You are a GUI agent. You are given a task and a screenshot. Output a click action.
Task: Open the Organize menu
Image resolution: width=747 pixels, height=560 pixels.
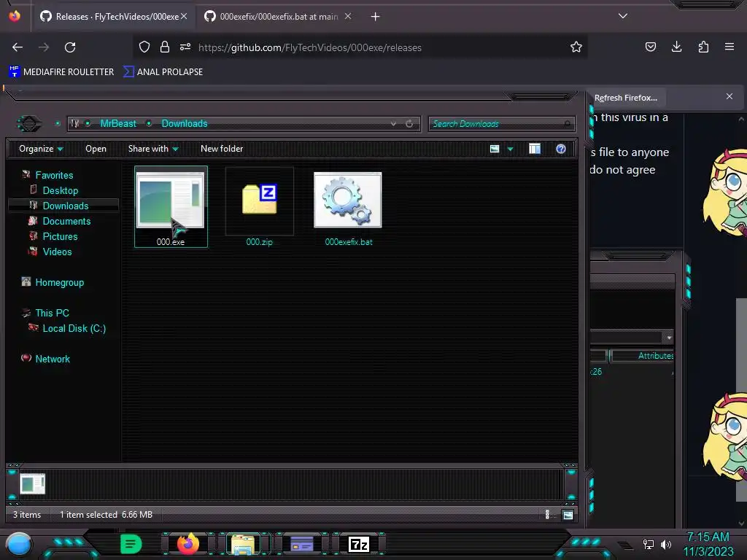coord(41,149)
